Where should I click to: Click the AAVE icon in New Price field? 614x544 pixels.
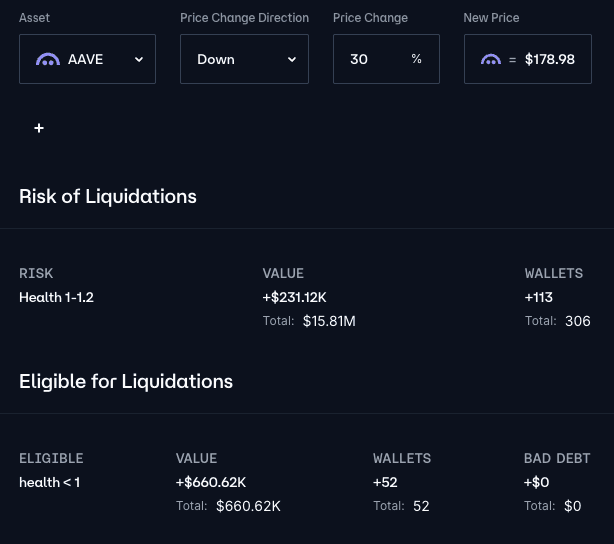pyautogui.click(x=490, y=59)
